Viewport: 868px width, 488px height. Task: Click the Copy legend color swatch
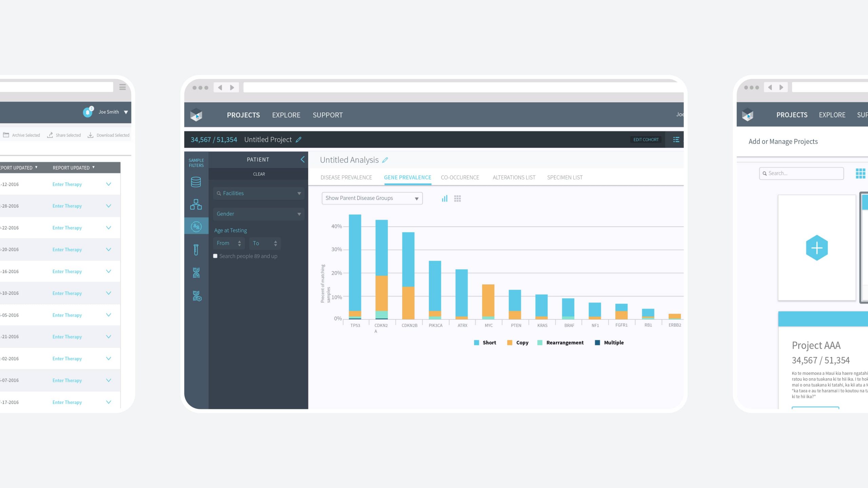tap(510, 343)
